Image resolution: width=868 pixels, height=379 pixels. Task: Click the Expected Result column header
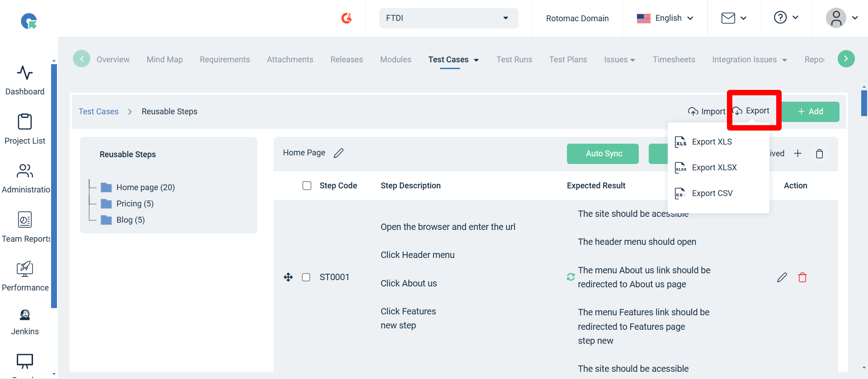click(596, 186)
